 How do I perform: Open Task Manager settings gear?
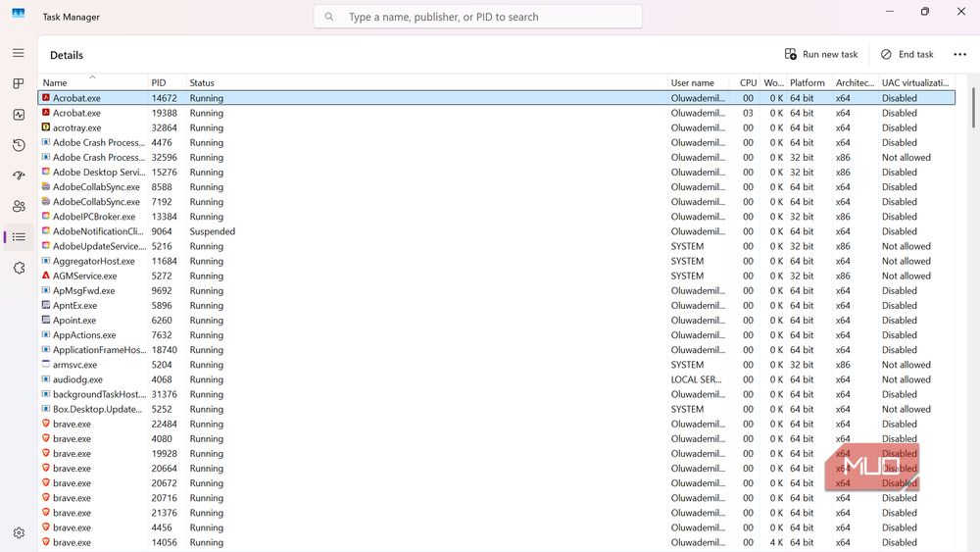tap(19, 532)
